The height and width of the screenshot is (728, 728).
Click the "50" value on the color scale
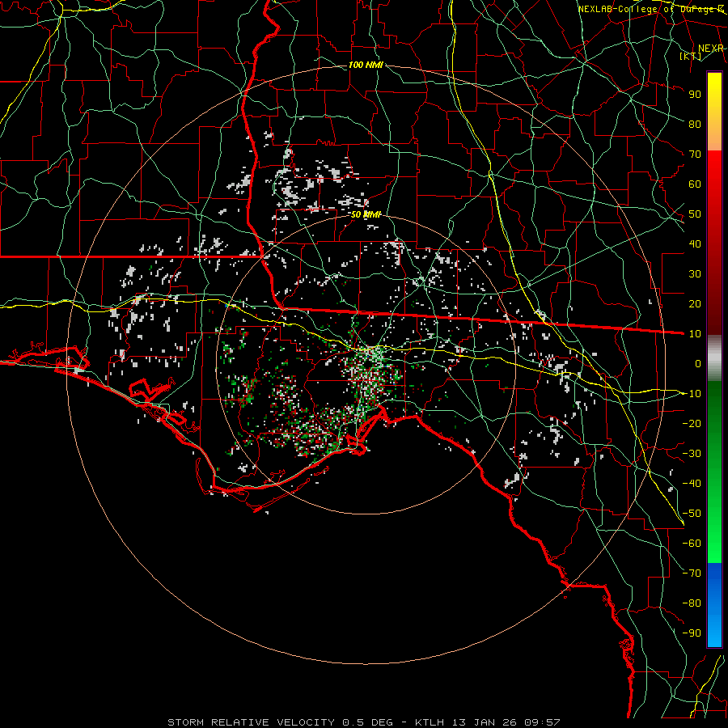(x=695, y=214)
